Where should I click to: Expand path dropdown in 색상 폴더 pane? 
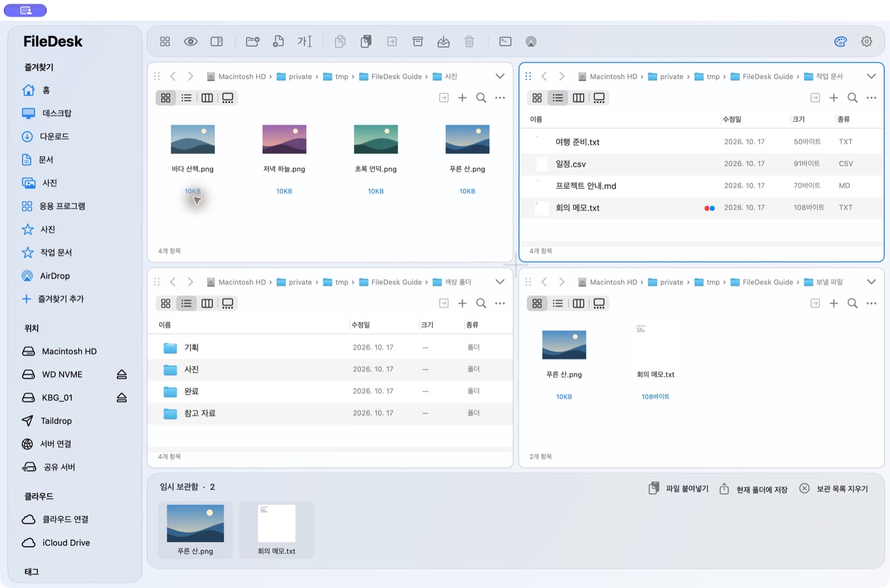pyautogui.click(x=500, y=282)
